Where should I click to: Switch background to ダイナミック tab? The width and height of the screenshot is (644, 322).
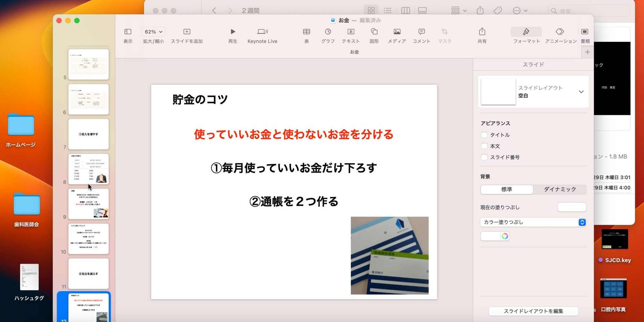point(560,189)
